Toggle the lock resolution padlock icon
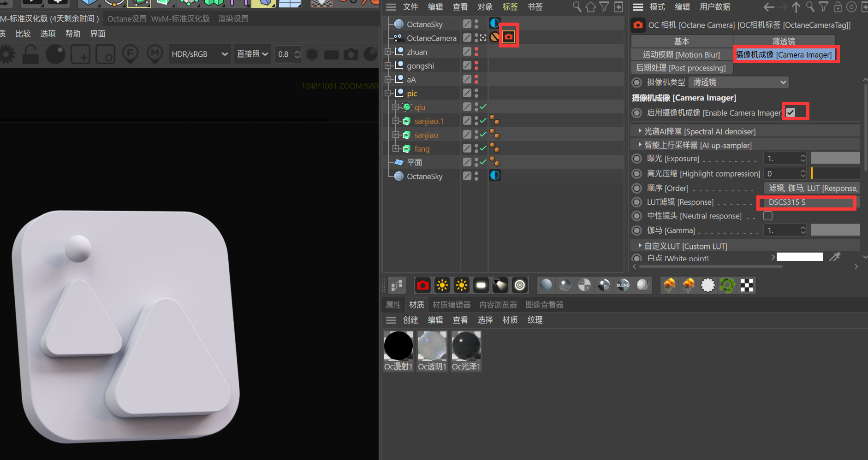This screenshot has width=868, height=460. pyautogui.click(x=30, y=54)
